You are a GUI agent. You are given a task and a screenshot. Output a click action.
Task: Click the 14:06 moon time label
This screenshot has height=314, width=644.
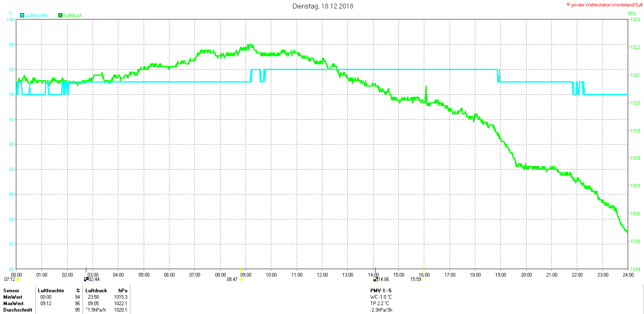click(384, 279)
